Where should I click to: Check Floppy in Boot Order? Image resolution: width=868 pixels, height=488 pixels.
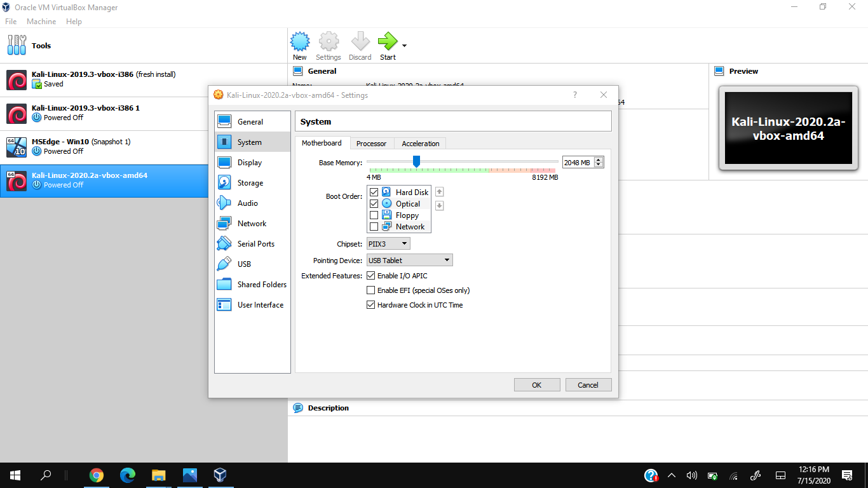pyautogui.click(x=374, y=215)
